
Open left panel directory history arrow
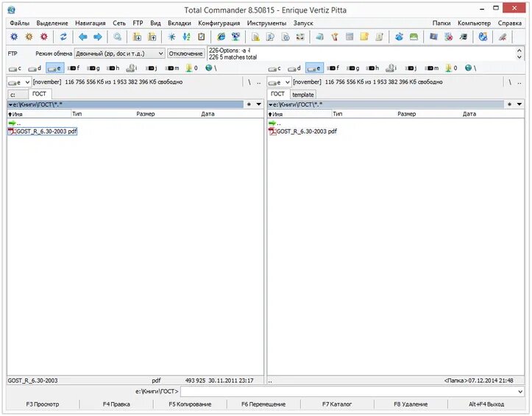[x=259, y=104]
